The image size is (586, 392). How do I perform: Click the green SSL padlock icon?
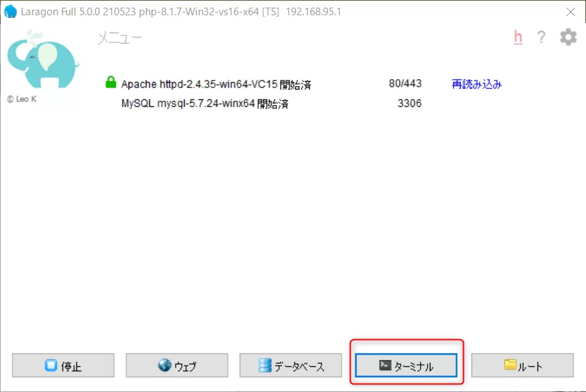(110, 82)
